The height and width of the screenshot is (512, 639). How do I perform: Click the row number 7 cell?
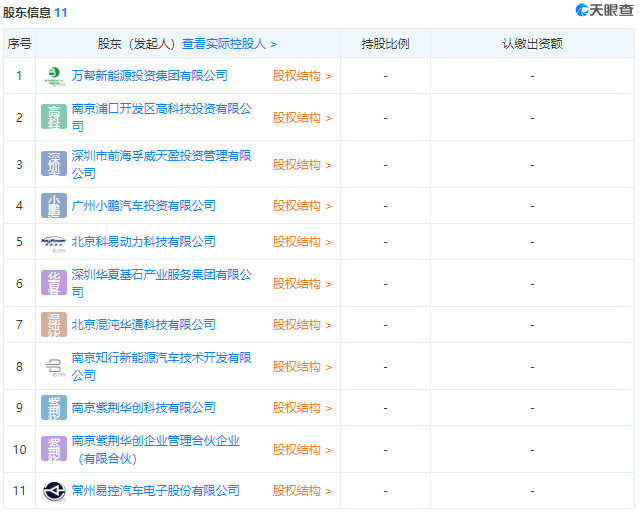(19, 325)
